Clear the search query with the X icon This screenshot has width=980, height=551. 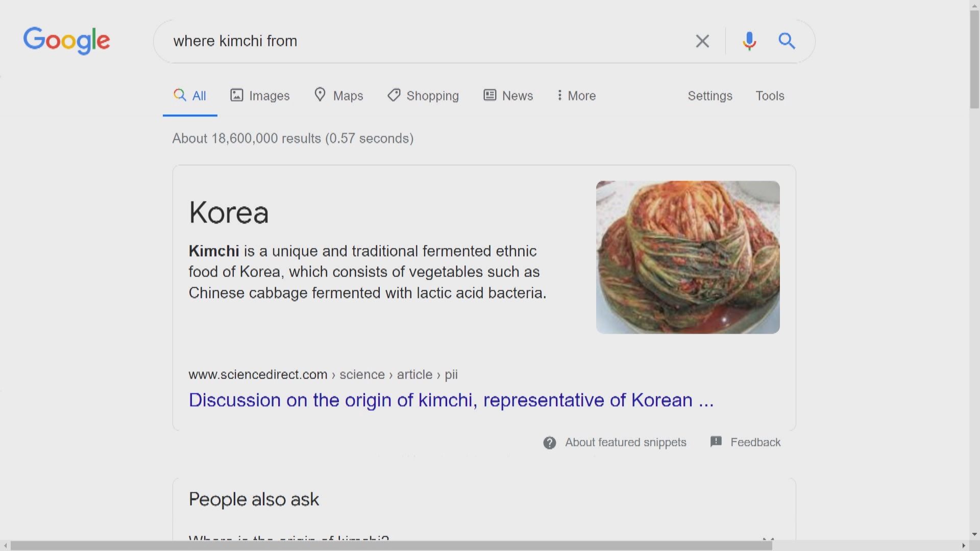[x=702, y=41]
